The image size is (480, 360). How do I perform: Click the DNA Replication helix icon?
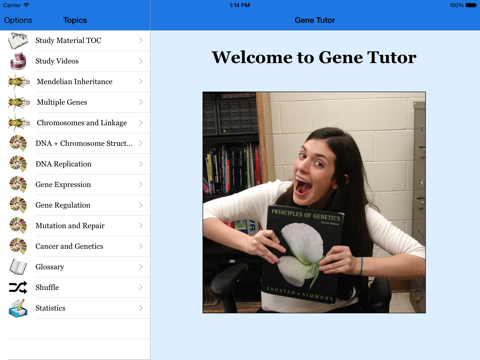point(18,164)
